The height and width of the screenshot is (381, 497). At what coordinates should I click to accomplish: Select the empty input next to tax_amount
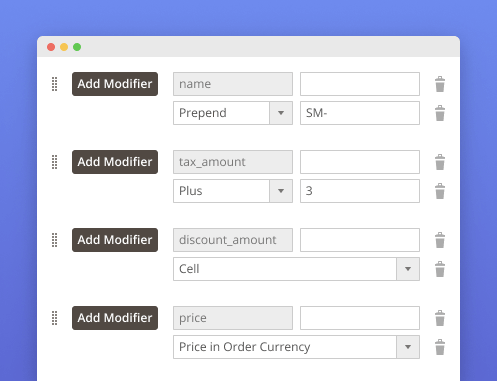360,162
